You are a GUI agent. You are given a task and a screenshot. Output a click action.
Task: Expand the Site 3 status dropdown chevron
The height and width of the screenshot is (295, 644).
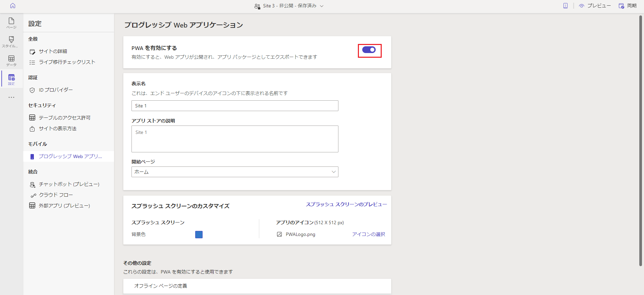(322, 6)
